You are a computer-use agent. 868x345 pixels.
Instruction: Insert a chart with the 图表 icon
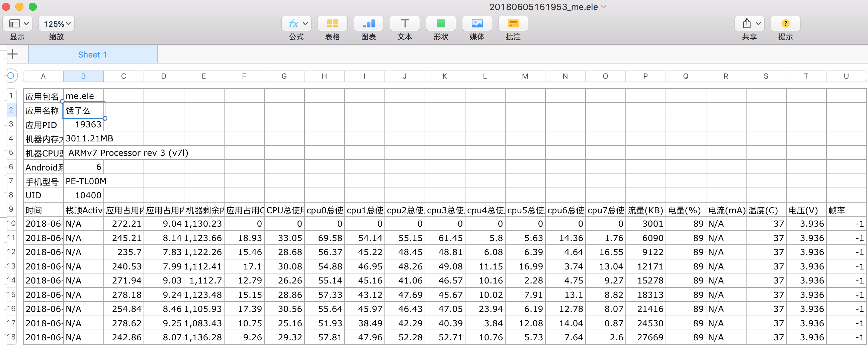[368, 23]
